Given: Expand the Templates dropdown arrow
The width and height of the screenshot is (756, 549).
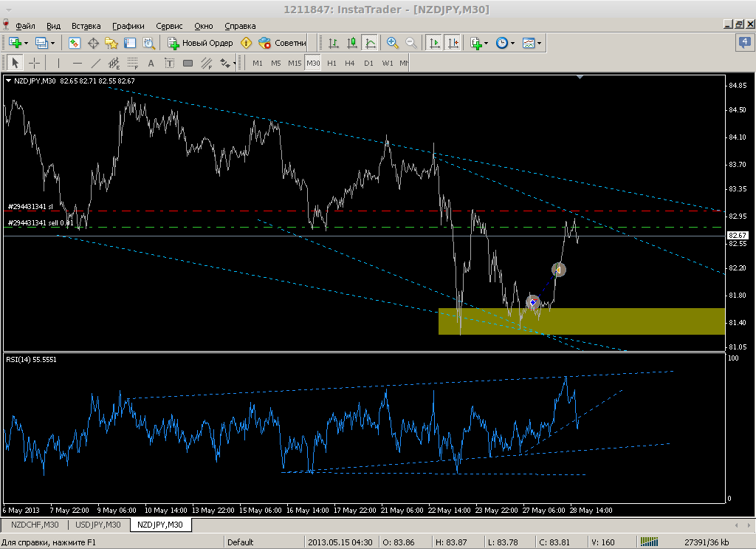Looking at the screenshot, I should tap(539, 43).
